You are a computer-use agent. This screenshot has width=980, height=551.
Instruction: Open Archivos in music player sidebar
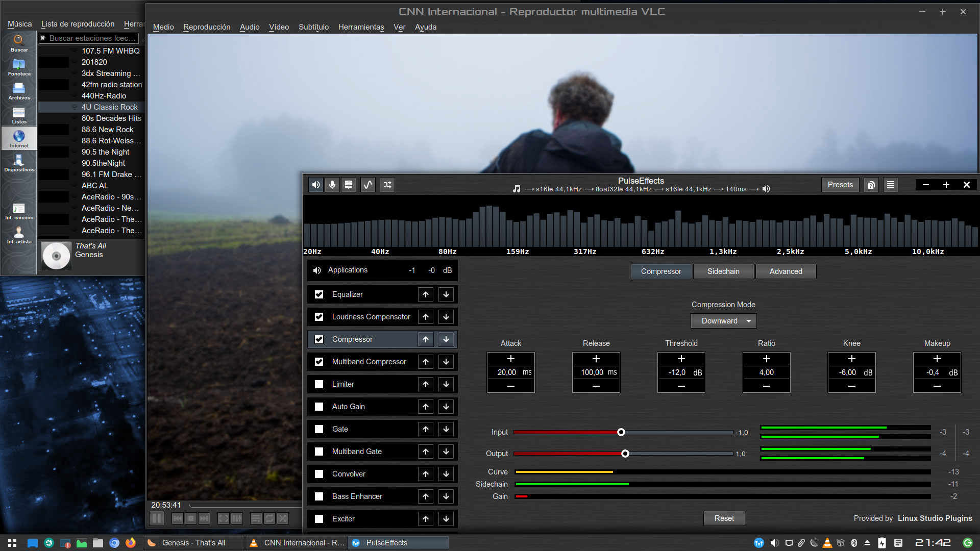click(x=19, y=91)
